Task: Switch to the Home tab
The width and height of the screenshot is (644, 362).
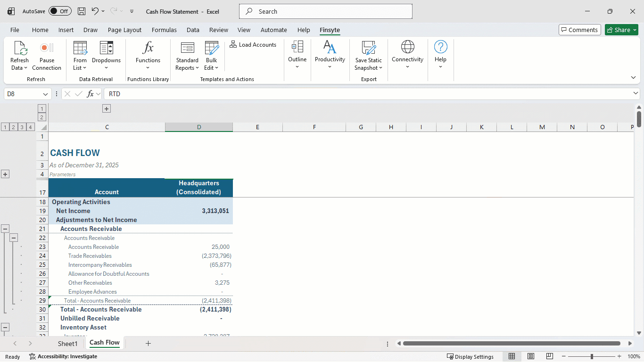Action: 40,30
